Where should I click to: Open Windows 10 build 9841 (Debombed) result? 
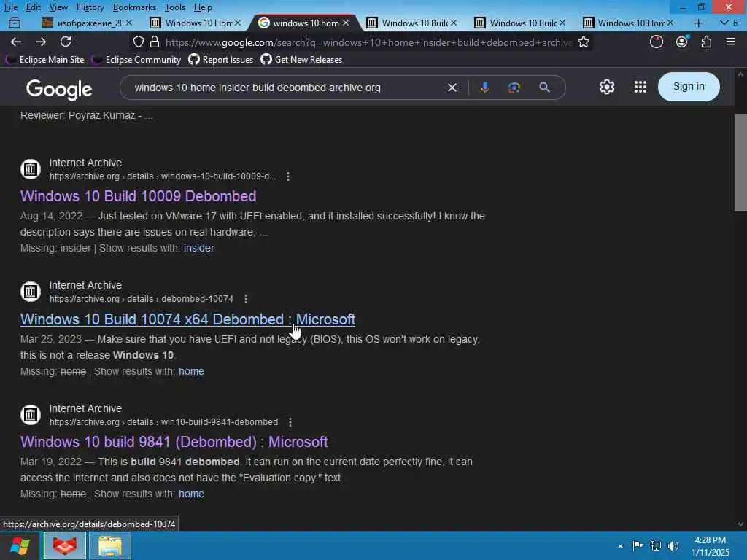tap(174, 442)
